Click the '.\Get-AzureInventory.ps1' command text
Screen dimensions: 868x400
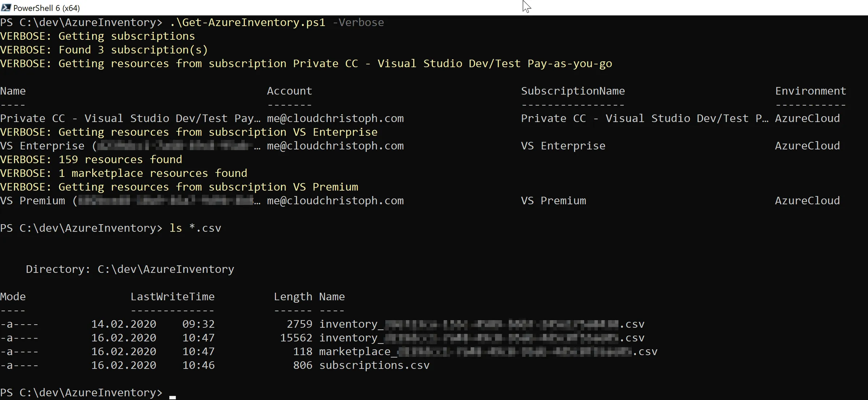click(248, 22)
